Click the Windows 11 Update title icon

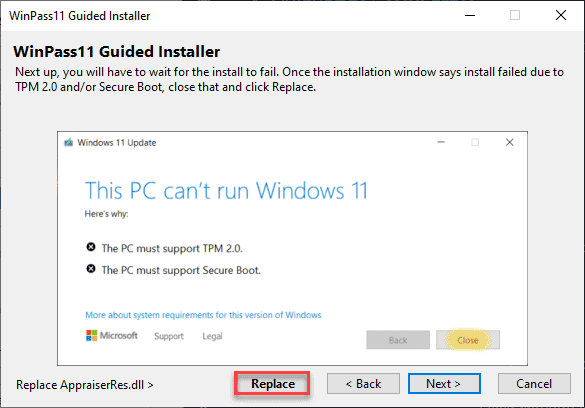(x=68, y=142)
